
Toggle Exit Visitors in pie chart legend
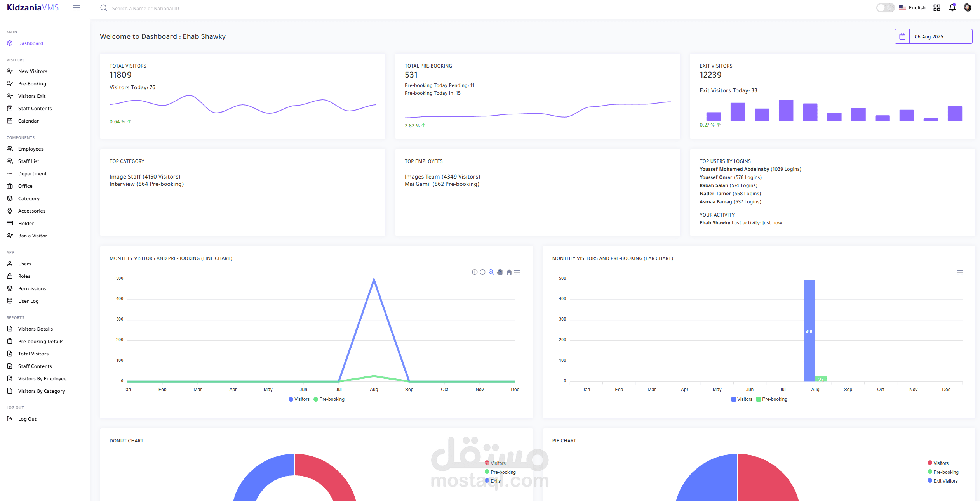(943, 481)
